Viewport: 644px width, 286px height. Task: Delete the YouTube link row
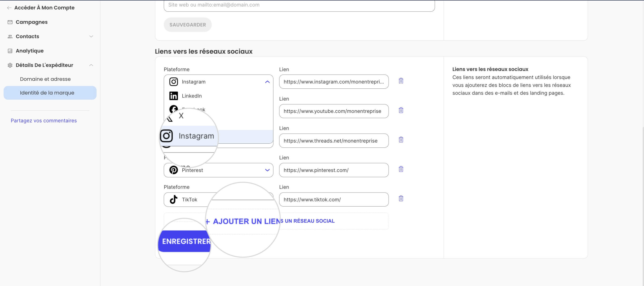tap(401, 110)
